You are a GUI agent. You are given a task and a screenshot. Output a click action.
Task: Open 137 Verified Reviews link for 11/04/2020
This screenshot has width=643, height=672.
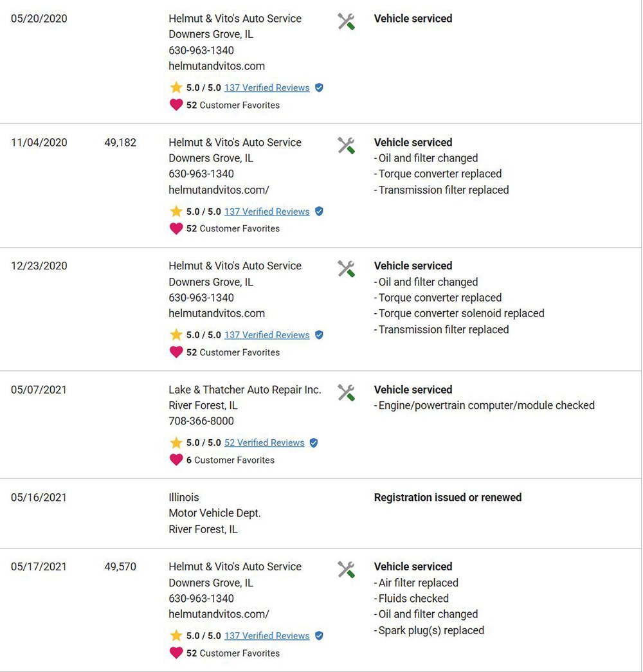click(267, 212)
